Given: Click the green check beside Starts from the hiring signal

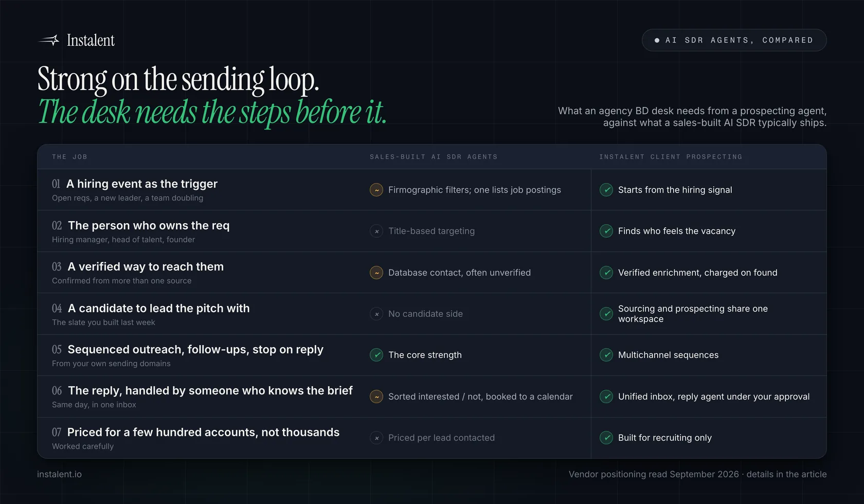Looking at the screenshot, I should point(606,190).
